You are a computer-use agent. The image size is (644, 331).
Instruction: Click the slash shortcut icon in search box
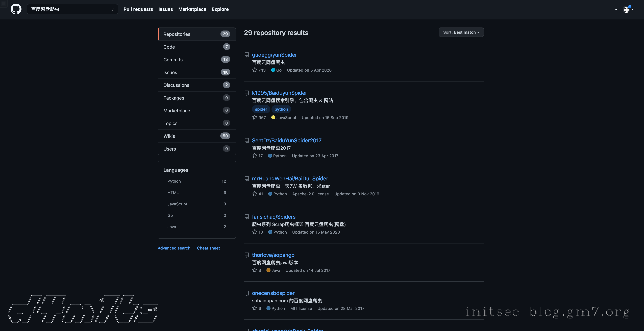click(113, 9)
